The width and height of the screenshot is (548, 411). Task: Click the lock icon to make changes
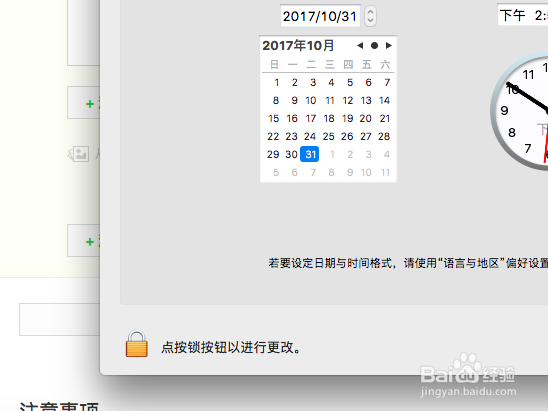pyautogui.click(x=137, y=344)
